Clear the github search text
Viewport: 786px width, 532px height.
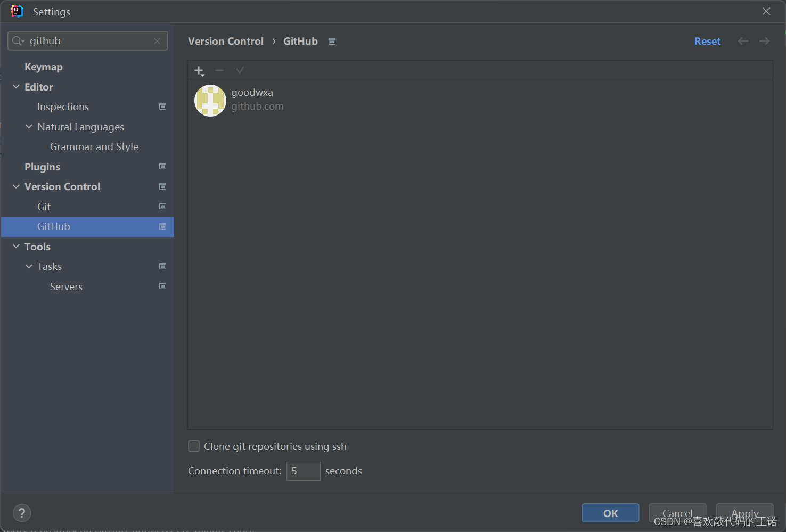[157, 41]
